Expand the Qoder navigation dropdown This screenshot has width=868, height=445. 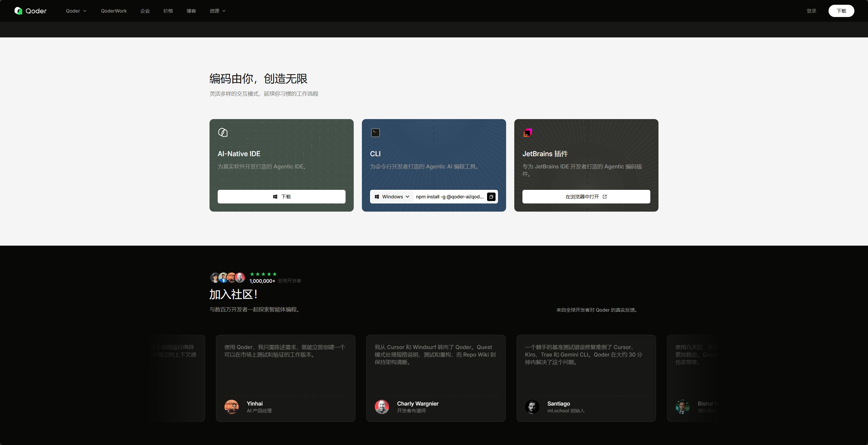[76, 11]
